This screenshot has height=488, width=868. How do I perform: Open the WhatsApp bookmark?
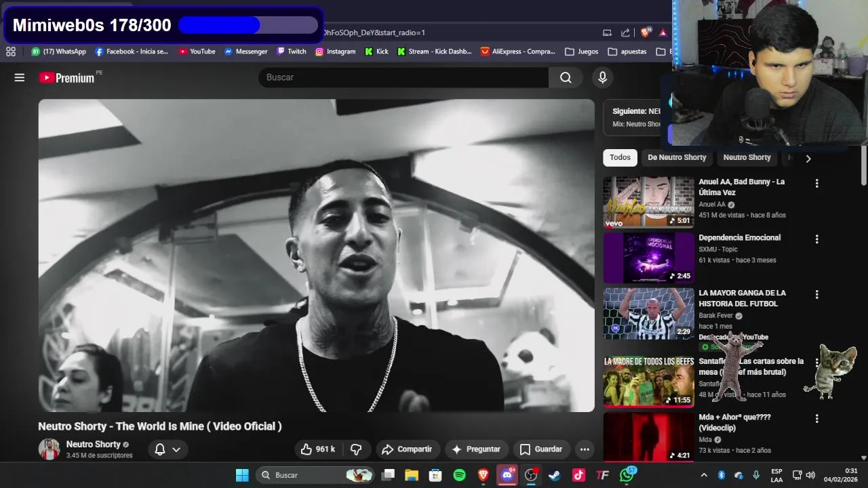(x=59, y=52)
